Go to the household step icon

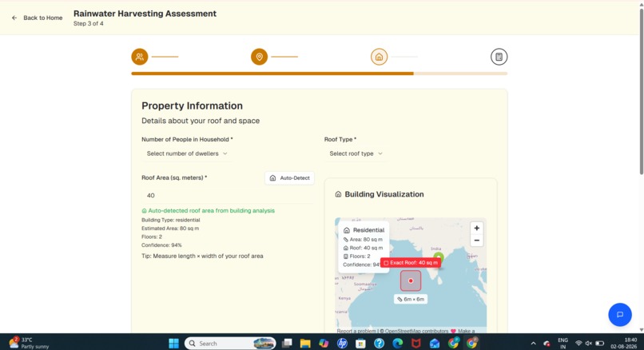tap(140, 57)
